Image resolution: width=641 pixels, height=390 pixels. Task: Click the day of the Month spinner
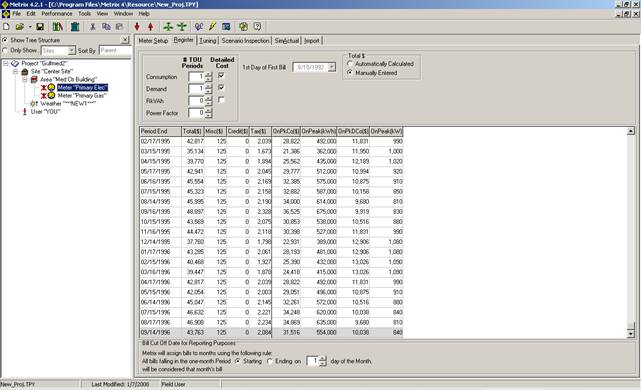pyautogui.click(x=323, y=361)
